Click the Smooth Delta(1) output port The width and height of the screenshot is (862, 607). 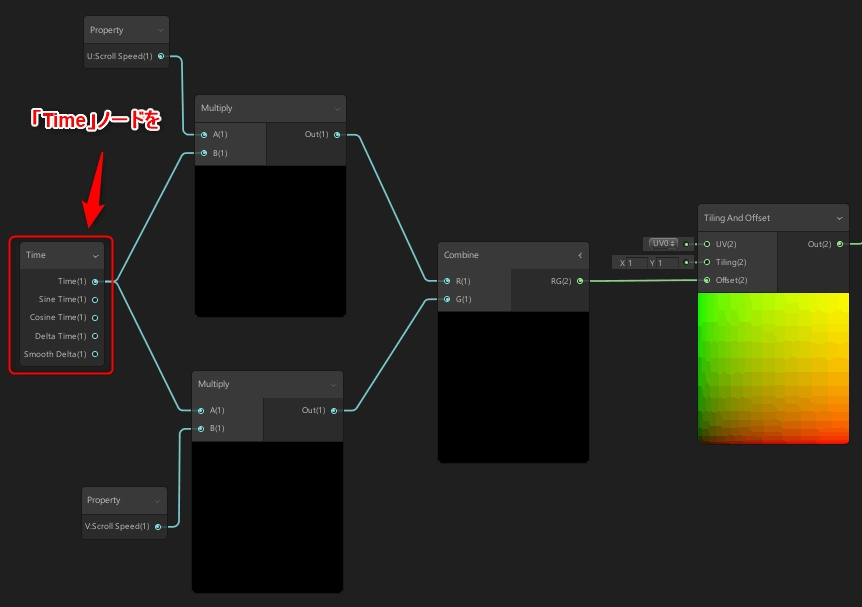coord(95,354)
